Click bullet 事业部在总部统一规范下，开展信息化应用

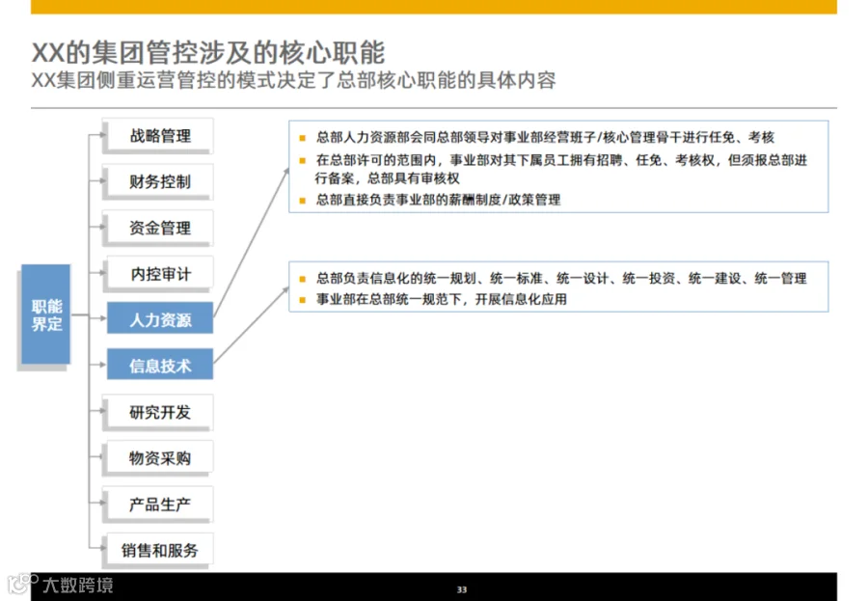click(441, 299)
